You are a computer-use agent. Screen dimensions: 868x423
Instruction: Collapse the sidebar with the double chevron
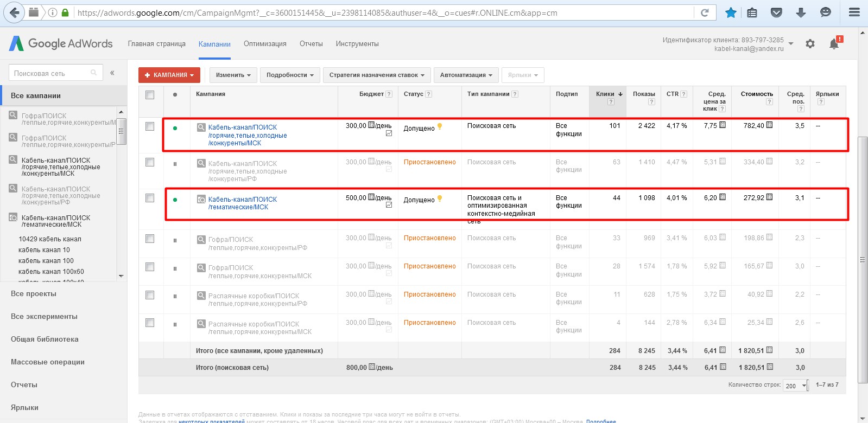coord(112,73)
